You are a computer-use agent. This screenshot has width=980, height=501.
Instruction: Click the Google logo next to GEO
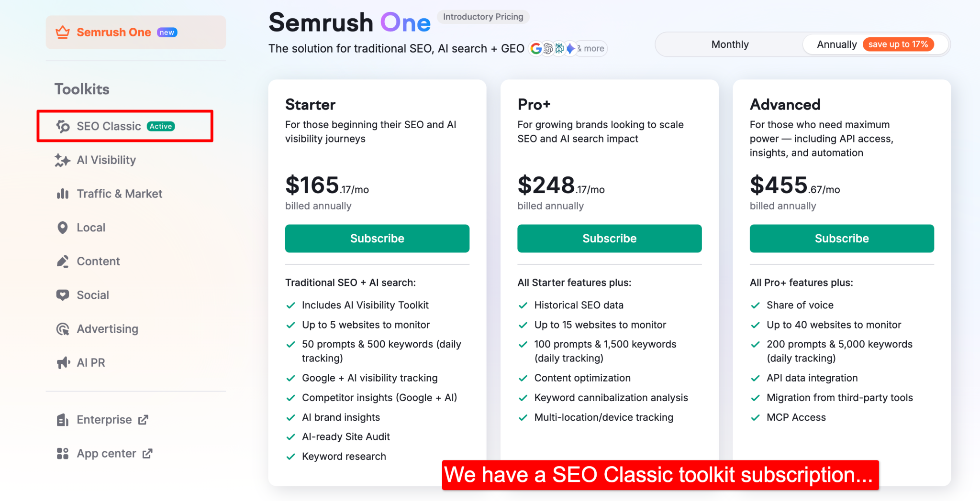click(x=535, y=48)
